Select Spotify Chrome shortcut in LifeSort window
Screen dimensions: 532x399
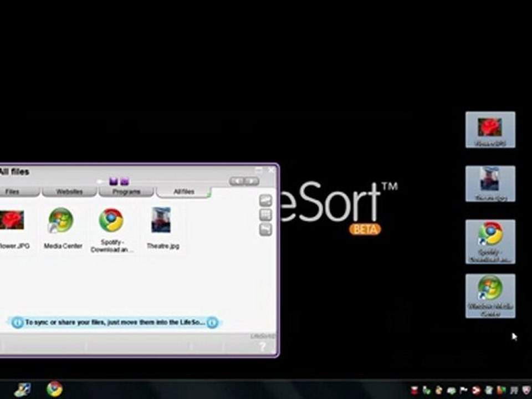[111, 231]
